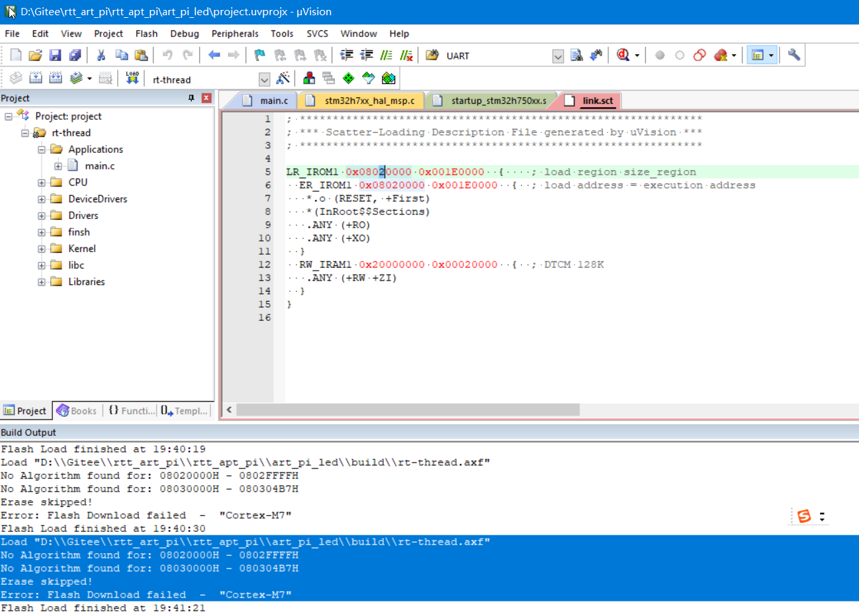Open Options for Target magic wand
The height and width of the screenshot is (616, 859).
(283, 78)
